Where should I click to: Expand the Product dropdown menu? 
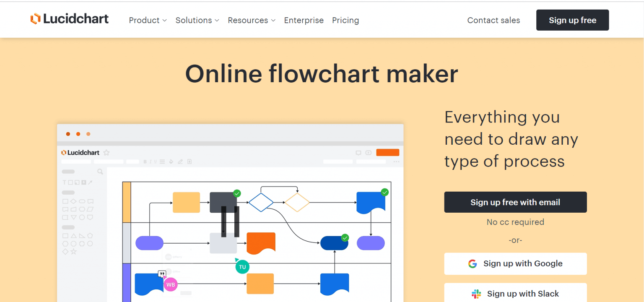[x=148, y=20]
